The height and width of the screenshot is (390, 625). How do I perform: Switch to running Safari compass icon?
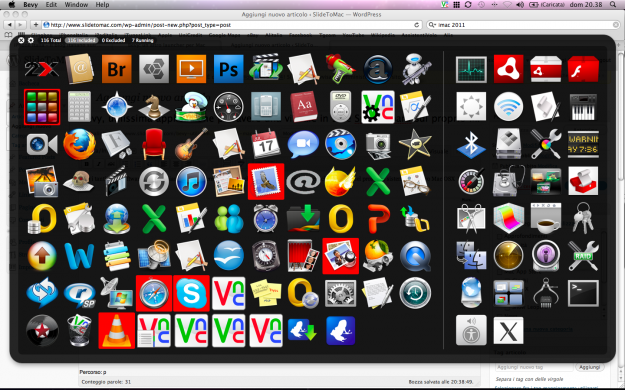click(154, 294)
